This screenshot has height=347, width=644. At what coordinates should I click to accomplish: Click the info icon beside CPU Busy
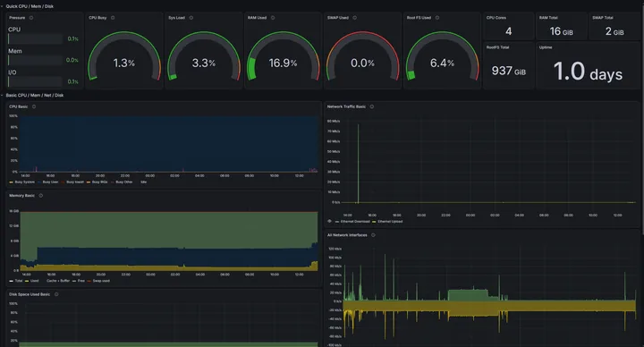(113, 18)
